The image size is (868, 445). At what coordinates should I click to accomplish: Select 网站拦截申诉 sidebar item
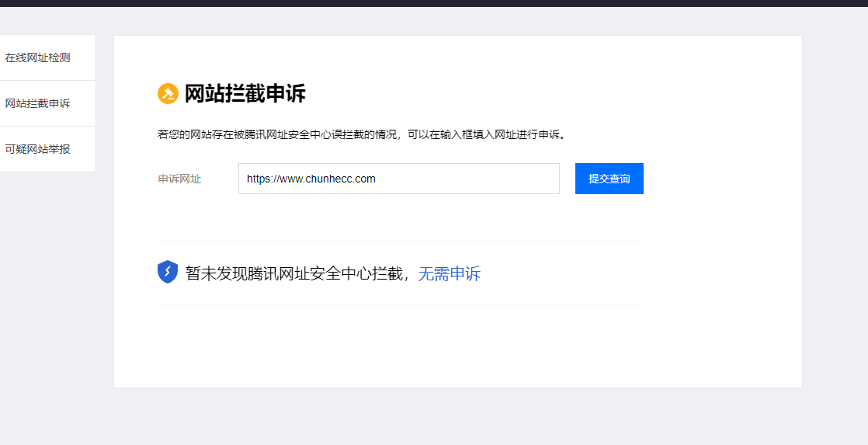(37, 103)
